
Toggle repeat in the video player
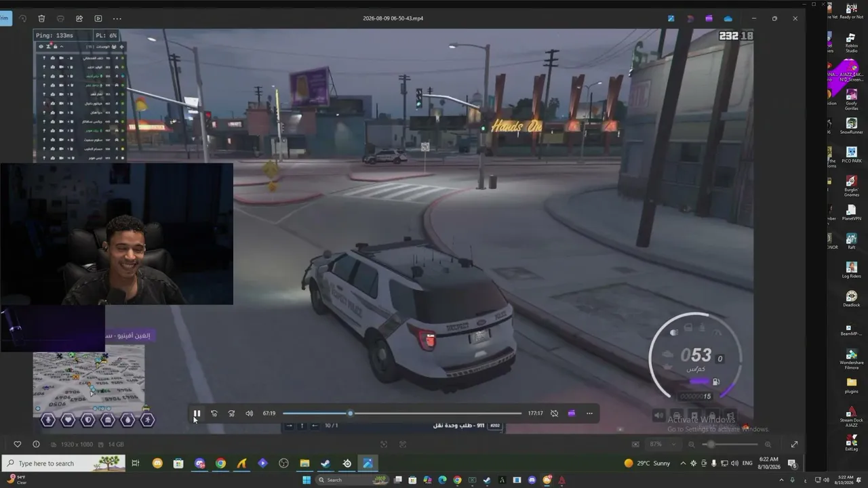point(554,413)
